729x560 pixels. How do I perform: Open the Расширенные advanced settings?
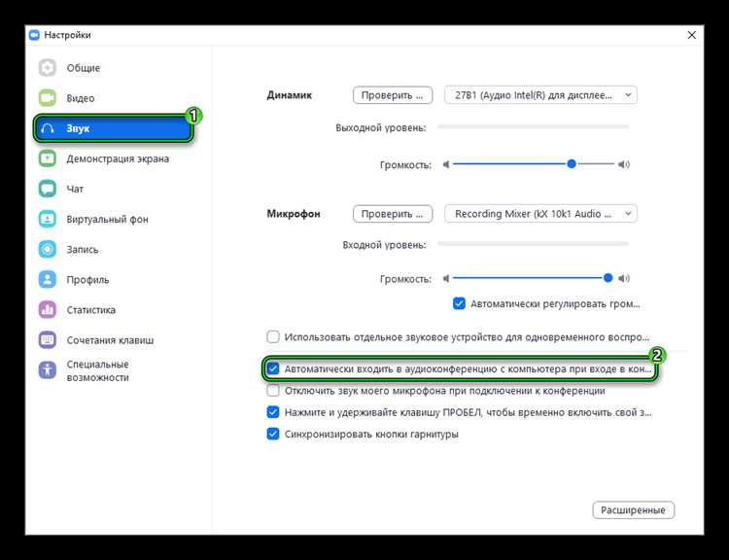(x=633, y=510)
